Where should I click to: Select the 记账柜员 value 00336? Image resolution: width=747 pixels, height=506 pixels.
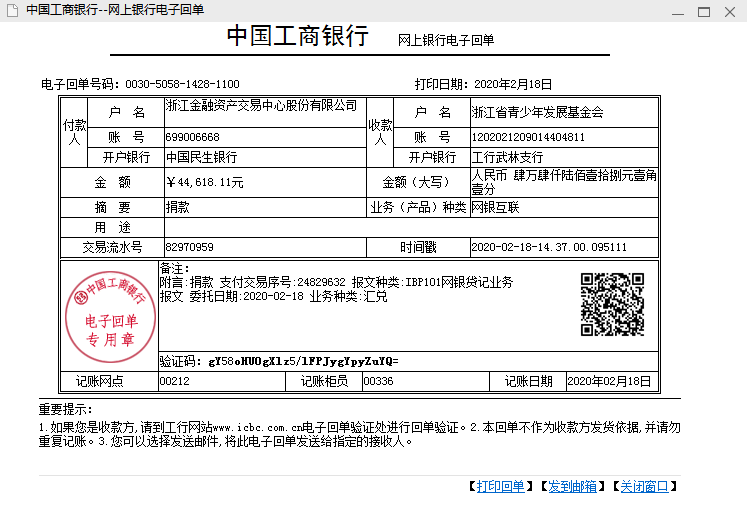[x=378, y=381]
